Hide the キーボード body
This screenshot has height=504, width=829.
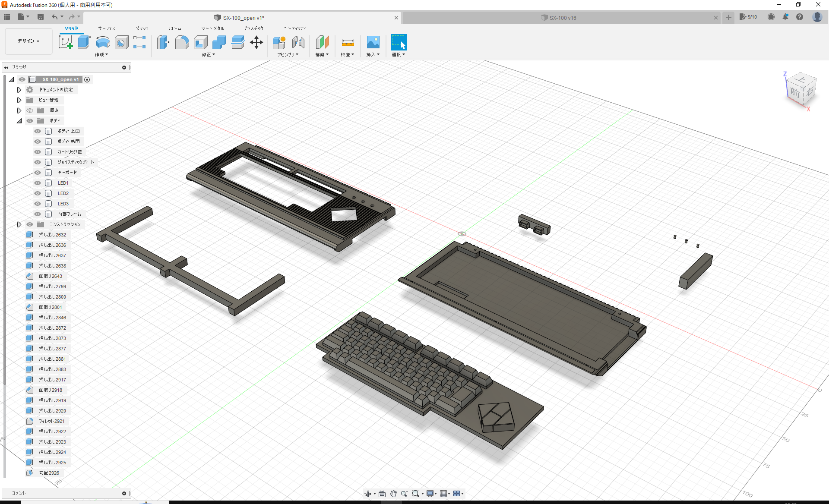coord(38,172)
